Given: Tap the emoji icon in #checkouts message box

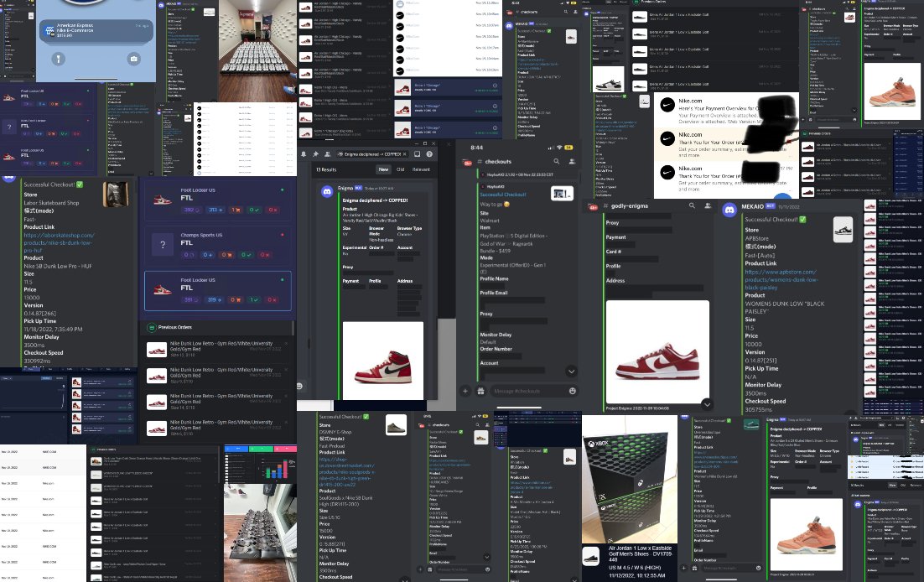Looking at the screenshot, I should [x=572, y=391].
